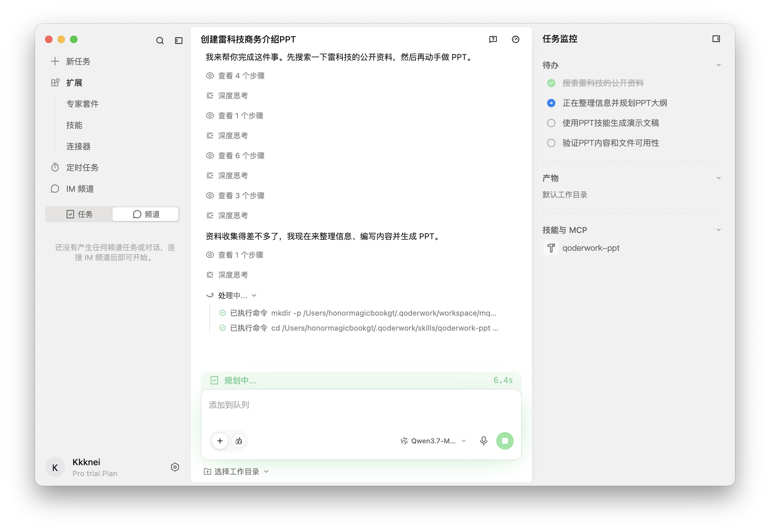
Task: Click the 6.4s elapsed timer
Action: (x=503, y=380)
